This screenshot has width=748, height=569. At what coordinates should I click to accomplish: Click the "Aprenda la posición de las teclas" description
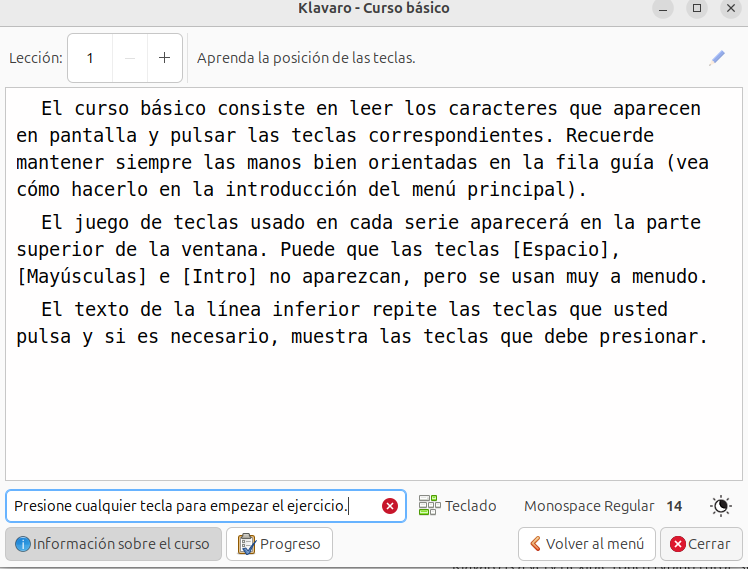[x=306, y=58]
